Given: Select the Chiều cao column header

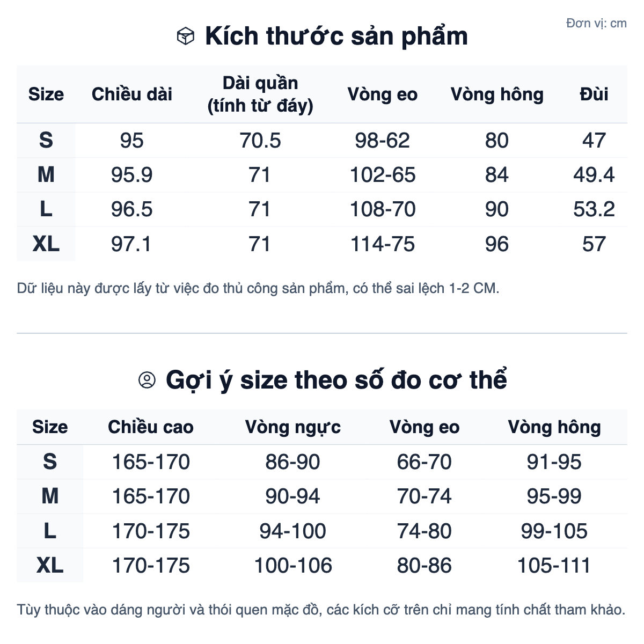Looking at the screenshot, I should [x=151, y=427].
